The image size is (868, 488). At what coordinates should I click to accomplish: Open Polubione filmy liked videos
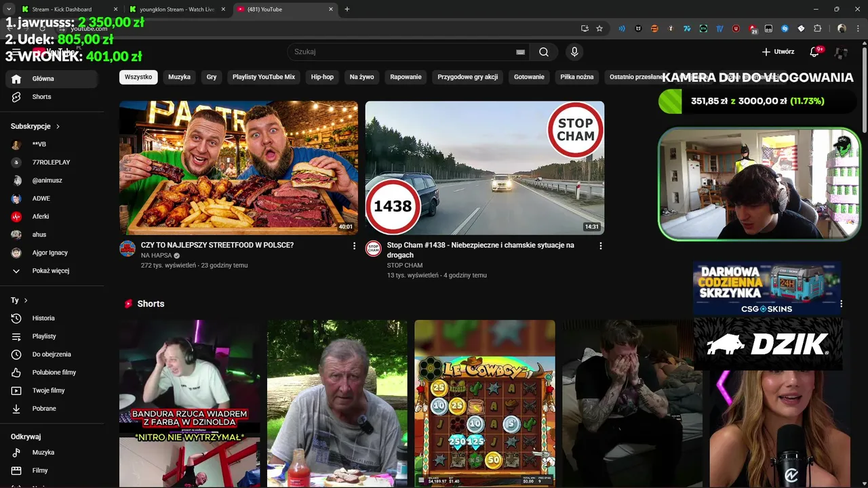[53, 372]
